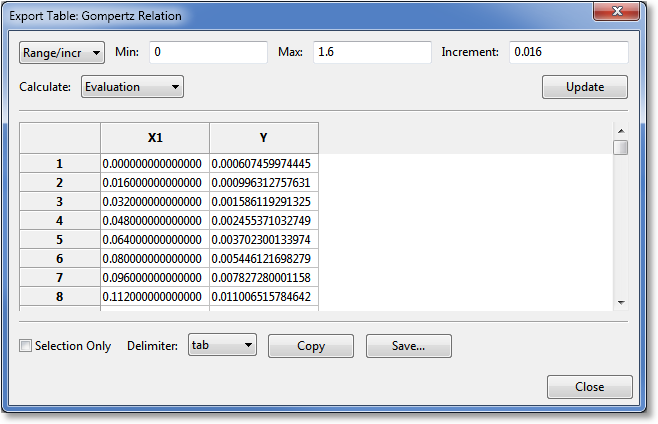Viewport: 658px width, 424px height.
Task: Click the Min input field
Action: pos(208,52)
